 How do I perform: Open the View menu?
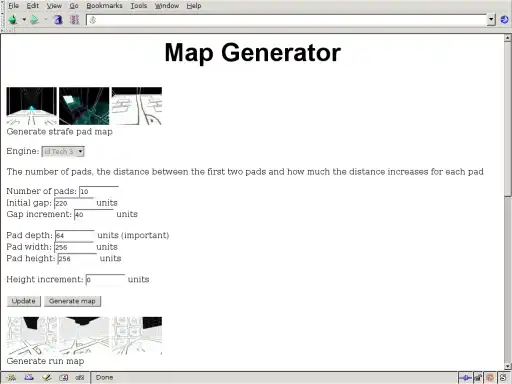[x=54, y=6]
